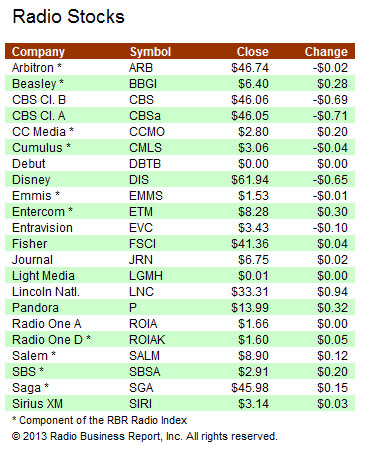Click the Sirius XM company name
Image resolution: width=370 pixels, height=458 pixels.
[37, 404]
